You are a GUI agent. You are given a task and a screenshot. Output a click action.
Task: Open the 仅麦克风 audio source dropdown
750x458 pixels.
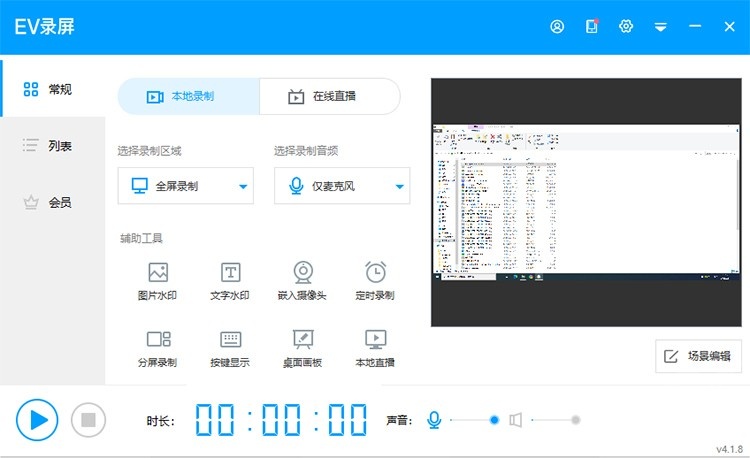(x=342, y=186)
